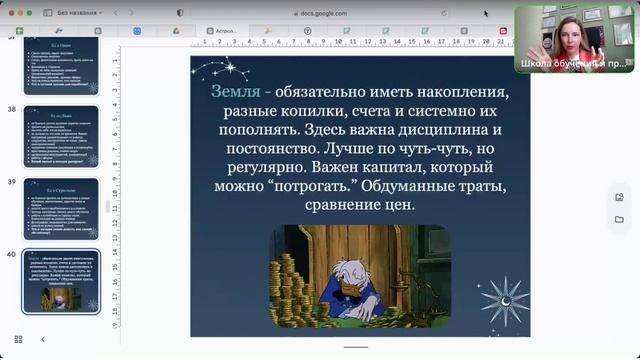Open the red icon tab at far right
The height and width of the screenshot is (360, 640).
coord(503,31)
